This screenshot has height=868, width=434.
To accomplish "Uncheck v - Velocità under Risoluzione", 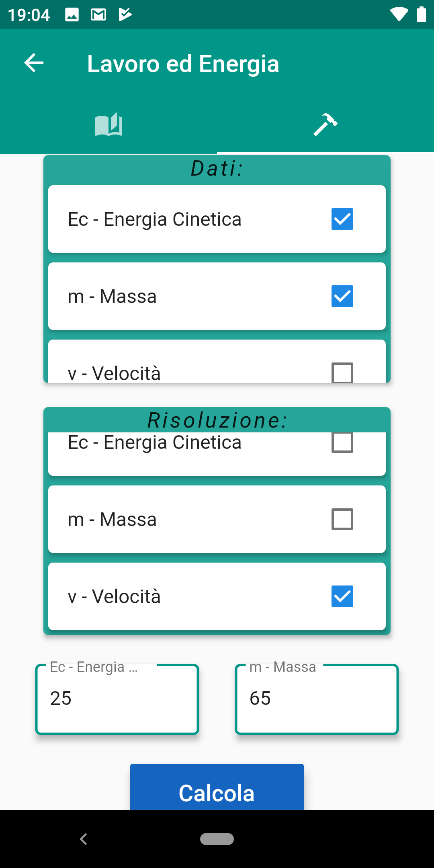I will (x=342, y=596).
